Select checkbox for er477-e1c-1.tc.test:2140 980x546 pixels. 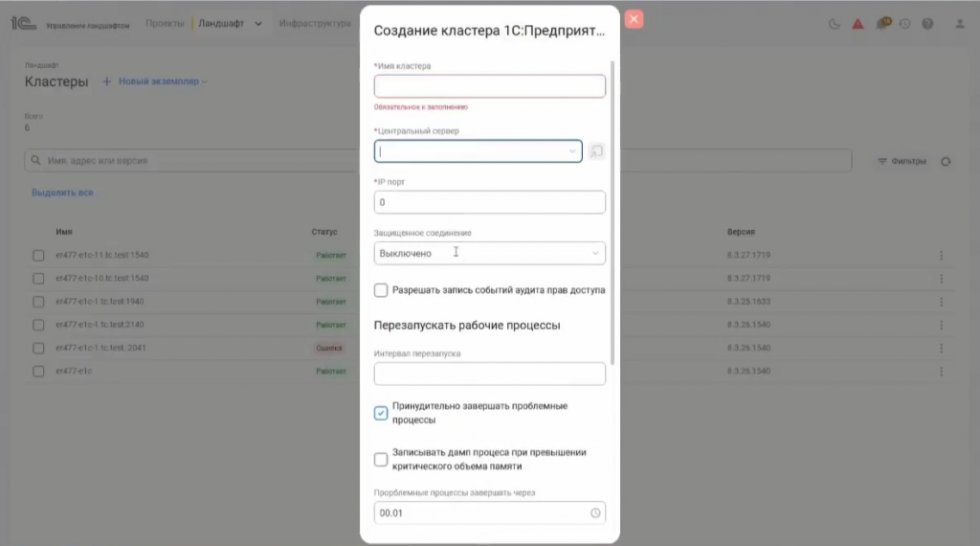[38, 325]
